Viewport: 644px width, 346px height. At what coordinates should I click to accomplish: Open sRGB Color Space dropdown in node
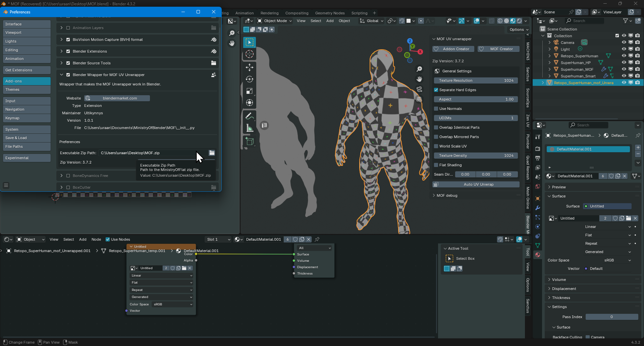point(172,304)
